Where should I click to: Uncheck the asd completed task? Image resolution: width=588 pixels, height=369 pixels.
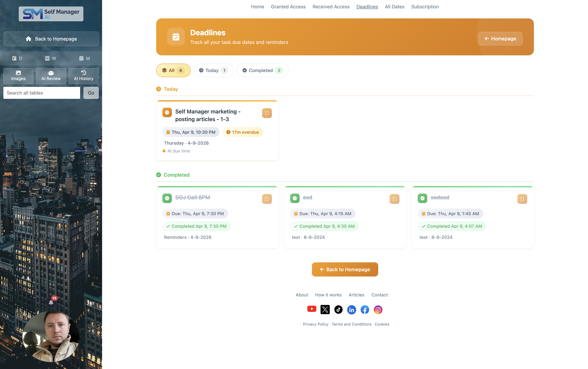click(295, 198)
